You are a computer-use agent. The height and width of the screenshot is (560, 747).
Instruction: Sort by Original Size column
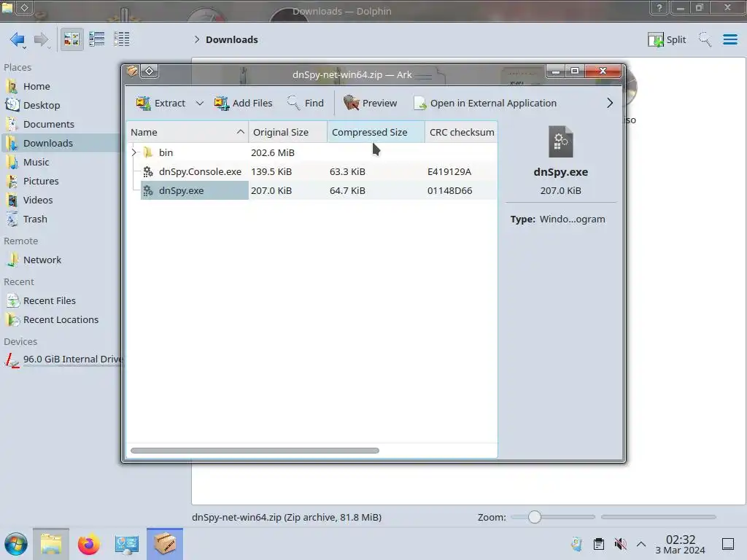tap(287, 133)
